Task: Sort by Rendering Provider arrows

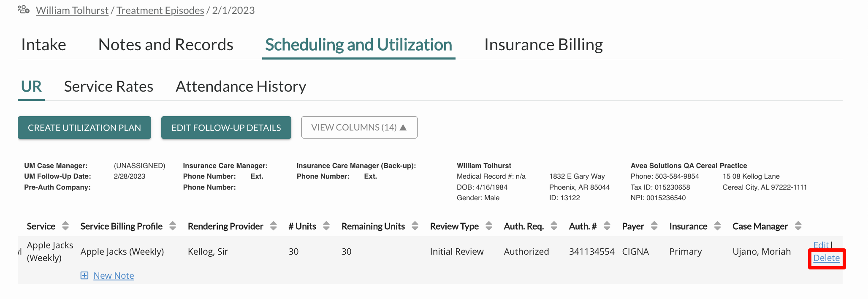Action: click(274, 226)
